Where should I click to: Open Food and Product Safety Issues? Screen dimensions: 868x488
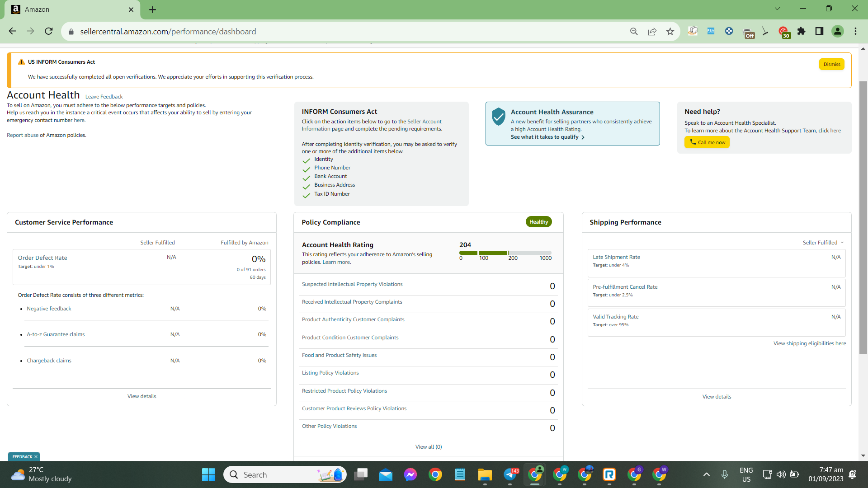coord(339,355)
